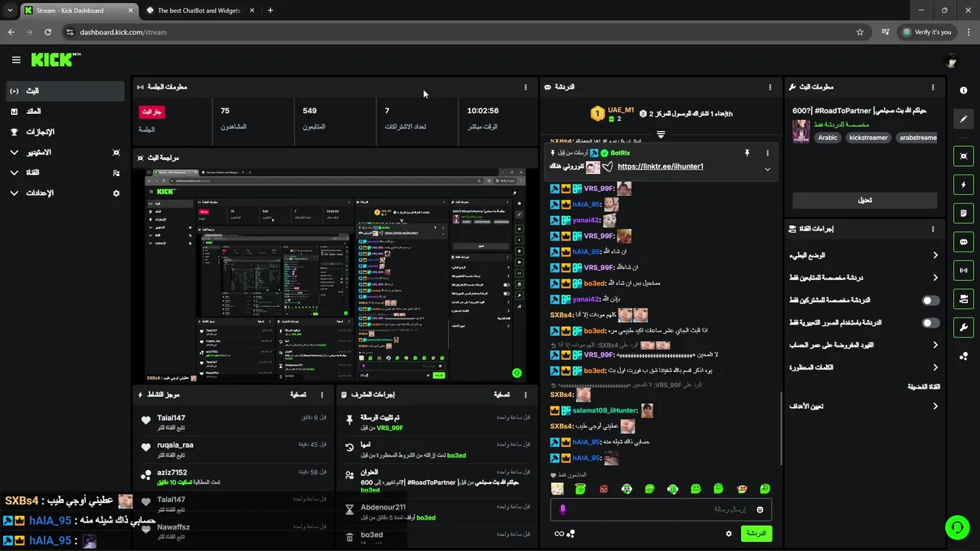Click the الإعدادات gear icon in left sidebar
The width and height of the screenshot is (980, 551).
click(116, 193)
